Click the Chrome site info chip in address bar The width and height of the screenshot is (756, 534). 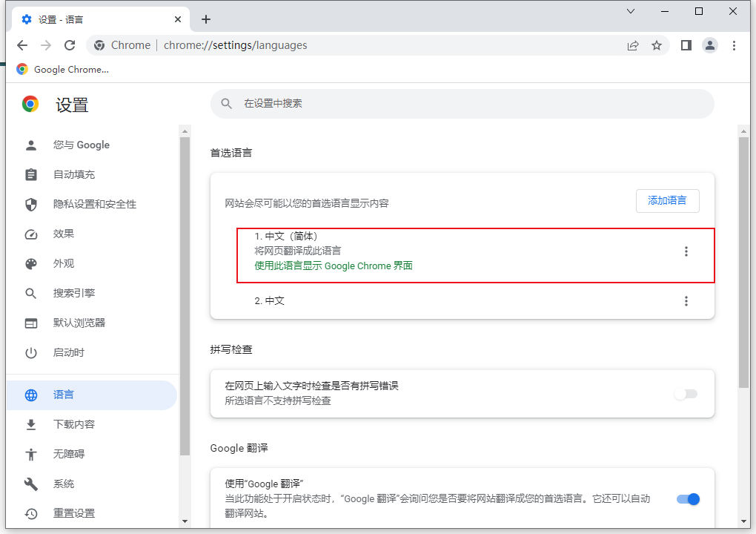(122, 45)
